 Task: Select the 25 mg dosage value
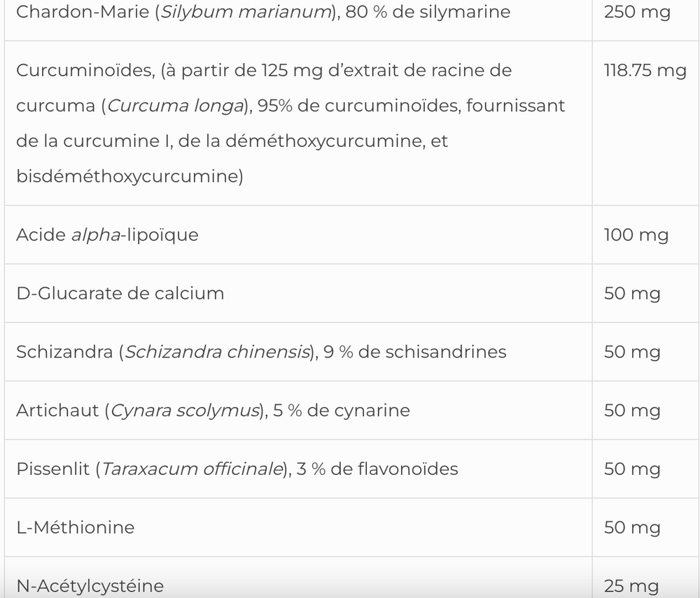coord(631,585)
